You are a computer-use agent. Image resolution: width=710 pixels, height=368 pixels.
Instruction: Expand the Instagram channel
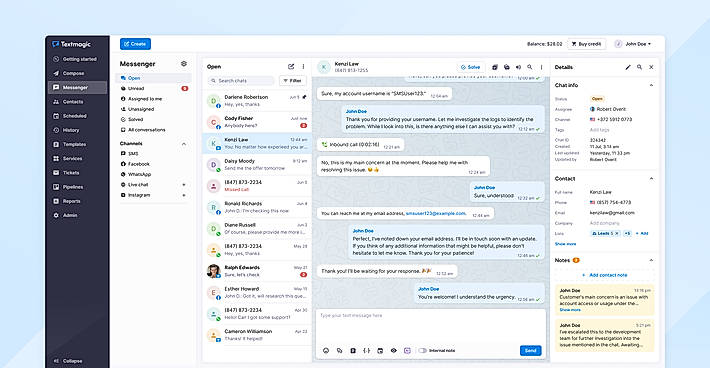(184, 195)
